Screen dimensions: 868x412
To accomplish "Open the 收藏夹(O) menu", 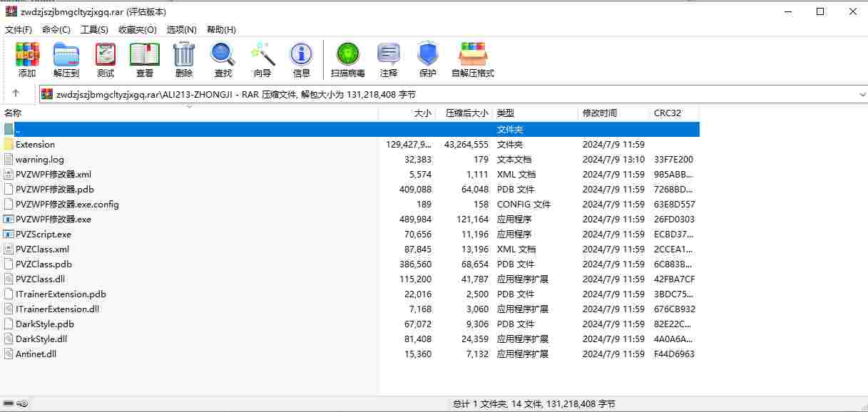I will click(138, 29).
